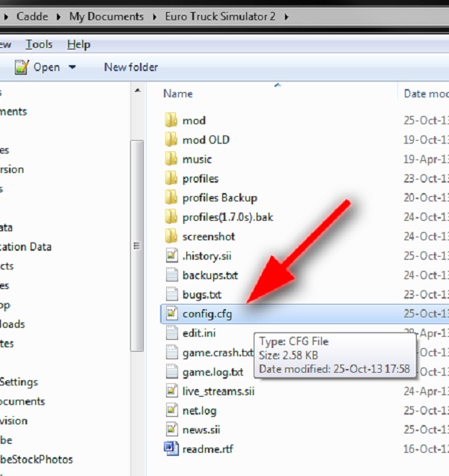Sort by the Date modified column header
Screen dimensions: 449x476
pyautogui.click(x=427, y=94)
